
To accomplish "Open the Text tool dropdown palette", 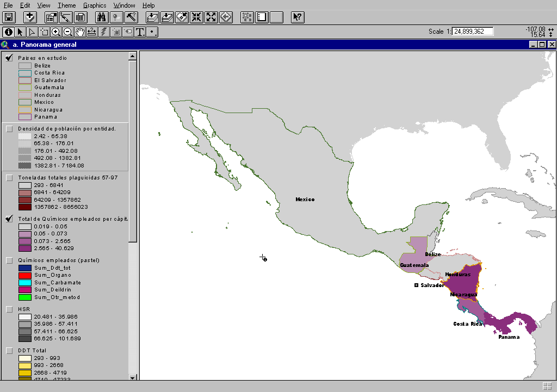I will click(140, 32).
